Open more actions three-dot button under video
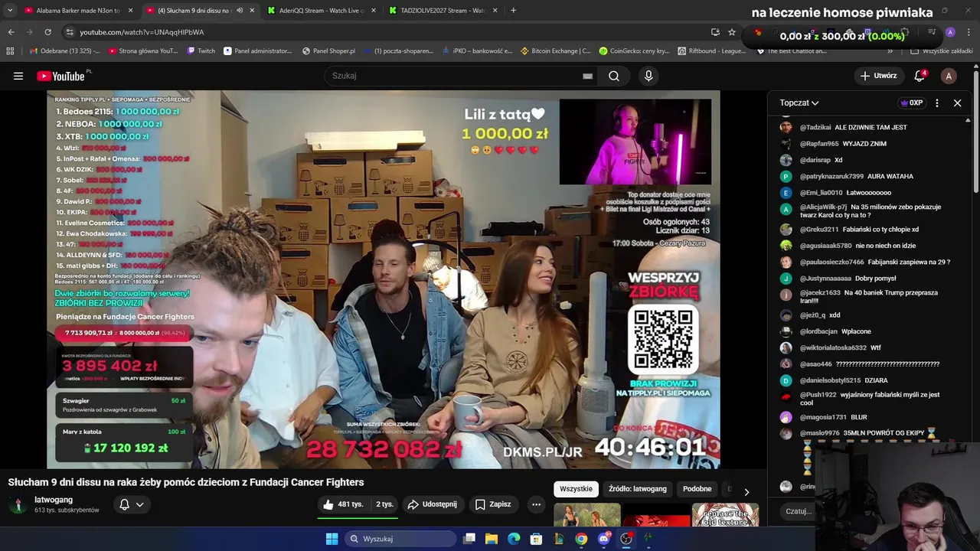Screen dimensions: 980x551 pos(536,504)
